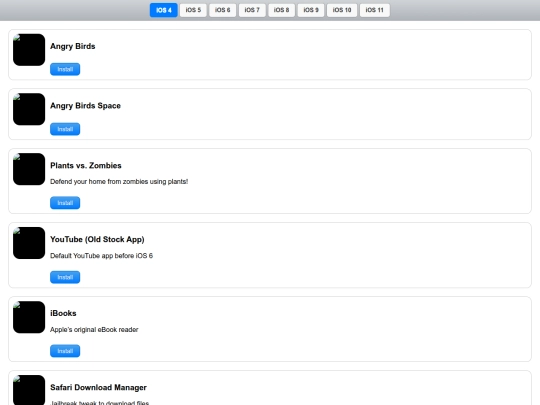The height and width of the screenshot is (405, 540).
Task: Click the iBooks app icon
Action: tap(29, 317)
